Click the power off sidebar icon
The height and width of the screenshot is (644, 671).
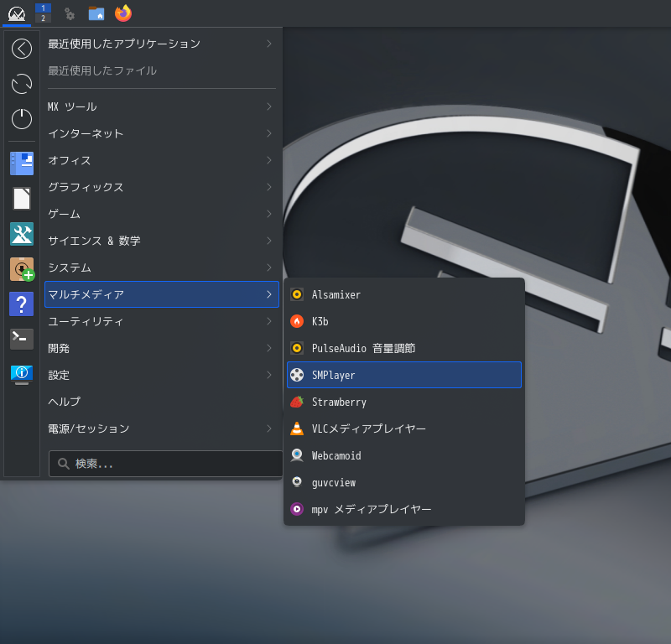point(22,118)
